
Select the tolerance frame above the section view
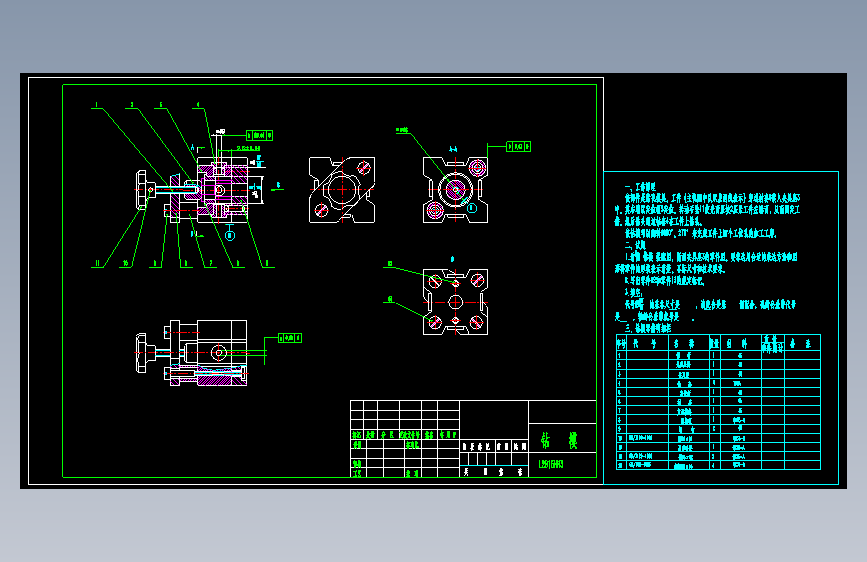[x=259, y=135]
